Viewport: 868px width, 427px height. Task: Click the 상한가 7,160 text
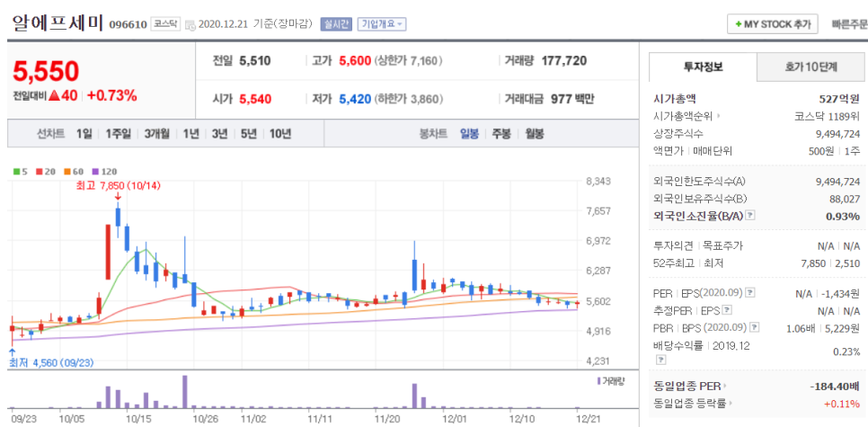click(x=409, y=61)
